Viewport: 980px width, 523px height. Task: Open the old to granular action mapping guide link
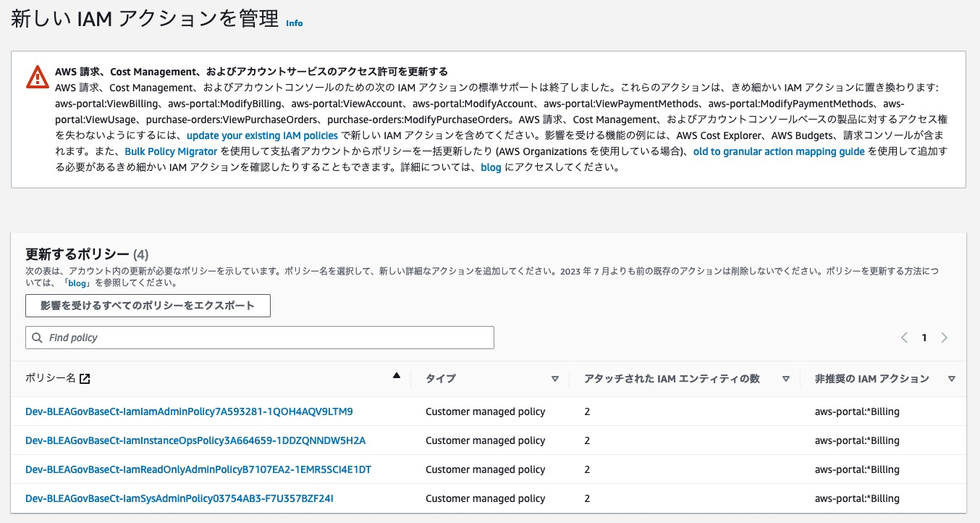[x=779, y=151]
